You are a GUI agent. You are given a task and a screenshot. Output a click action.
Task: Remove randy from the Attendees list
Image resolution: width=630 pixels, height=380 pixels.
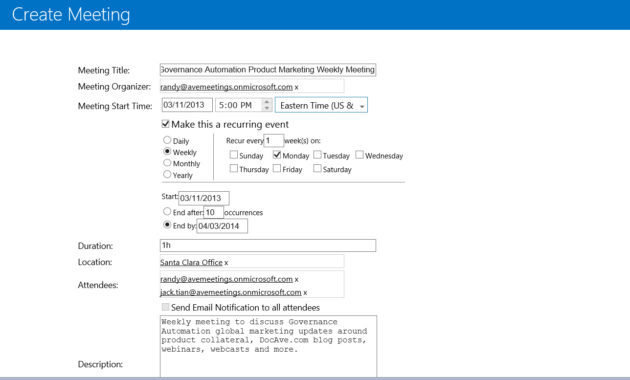click(297, 279)
